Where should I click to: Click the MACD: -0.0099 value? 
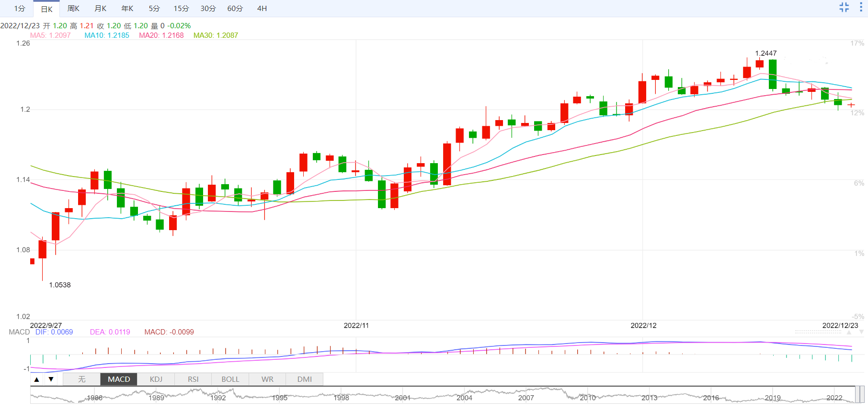coord(169,332)
